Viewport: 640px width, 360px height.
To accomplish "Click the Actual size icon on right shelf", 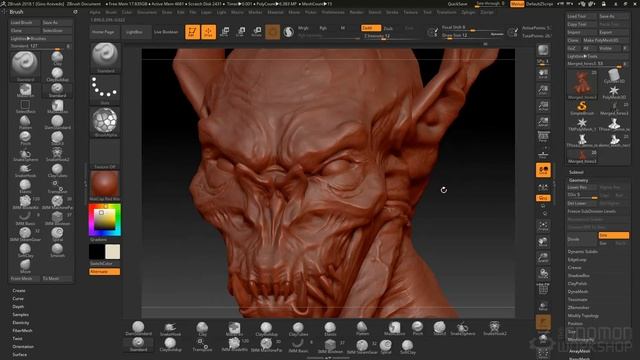I will point(543,106).
